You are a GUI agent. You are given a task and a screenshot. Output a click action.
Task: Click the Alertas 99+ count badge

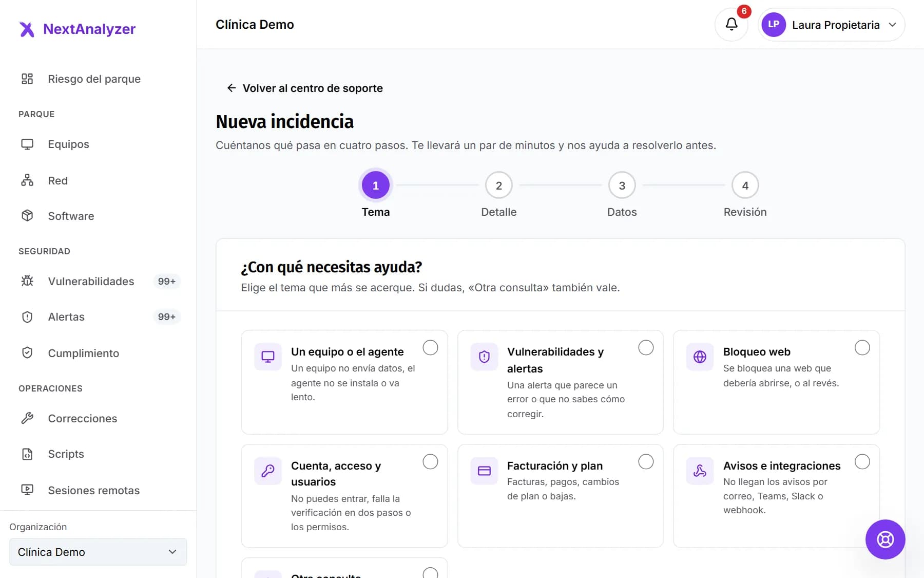[x=167, y=317]
